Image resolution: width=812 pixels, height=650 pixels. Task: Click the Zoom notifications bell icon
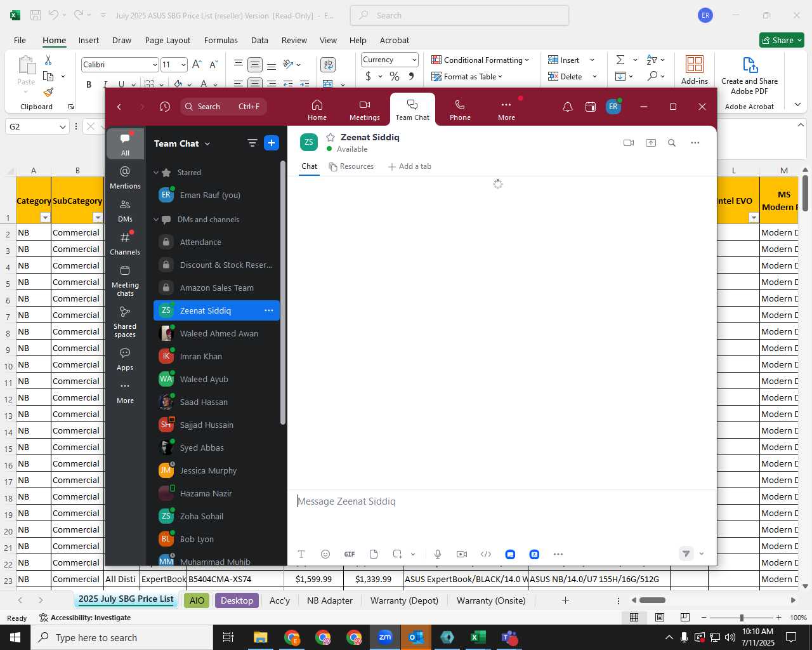point(568,107)
